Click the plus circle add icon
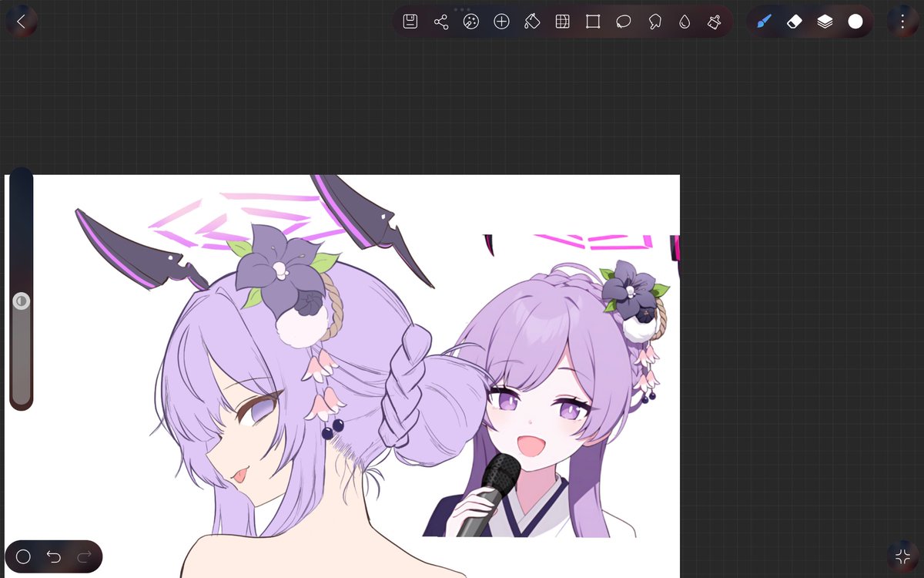The height and width of the screenshot is (578, 924). (501, 22)
